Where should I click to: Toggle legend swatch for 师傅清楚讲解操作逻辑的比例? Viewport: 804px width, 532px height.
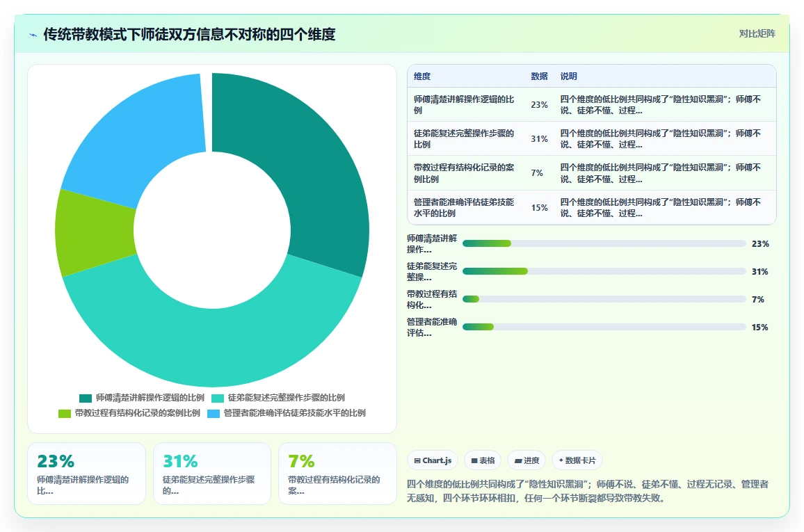click(85, 398)
